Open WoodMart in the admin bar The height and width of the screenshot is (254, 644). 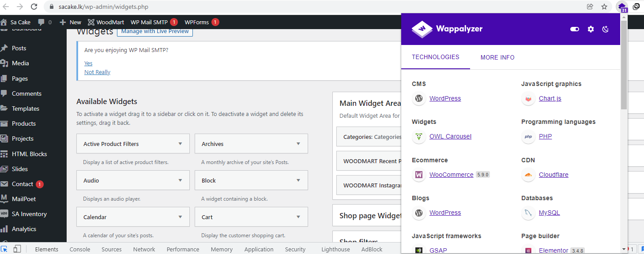coord(106,22)
